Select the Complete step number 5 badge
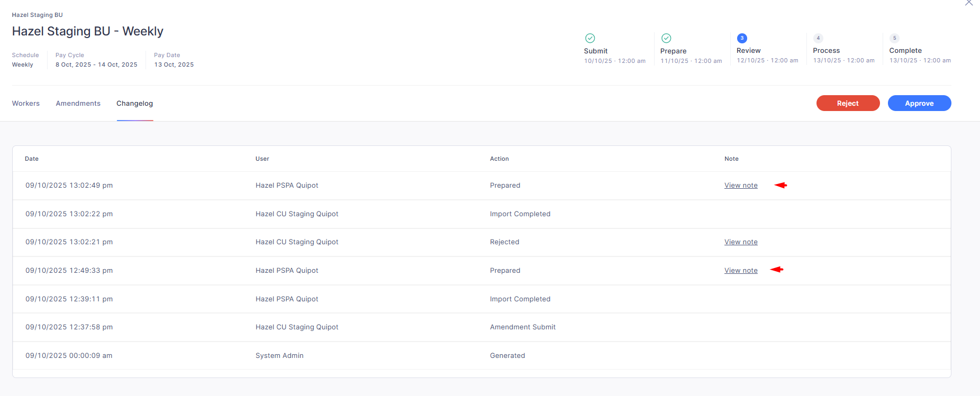The width and height of the screenshot is (980, 396). point(894,38)
